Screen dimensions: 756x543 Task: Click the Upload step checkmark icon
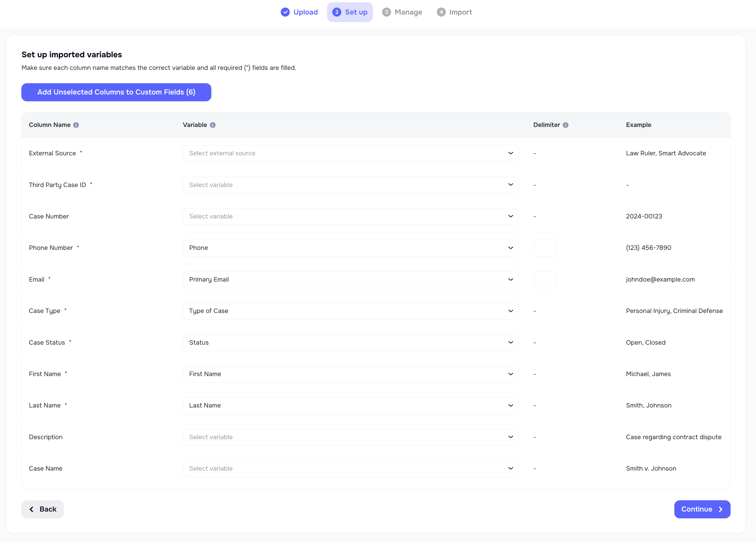click(x=285, y=12)
